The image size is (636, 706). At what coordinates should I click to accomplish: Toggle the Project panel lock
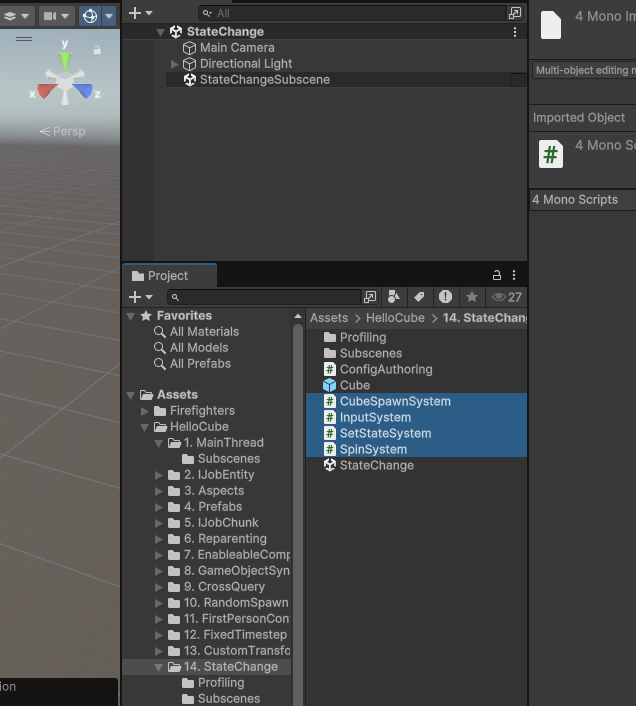pyautogui.click(x=497, y=275)
